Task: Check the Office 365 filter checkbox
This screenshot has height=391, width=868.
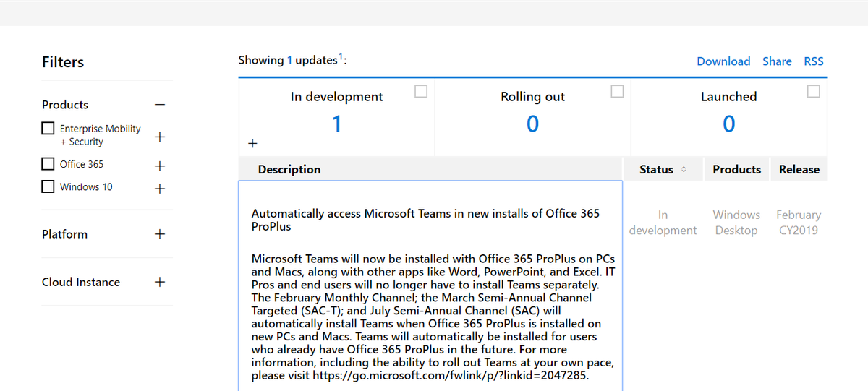Action: click(x=48, y=163)
